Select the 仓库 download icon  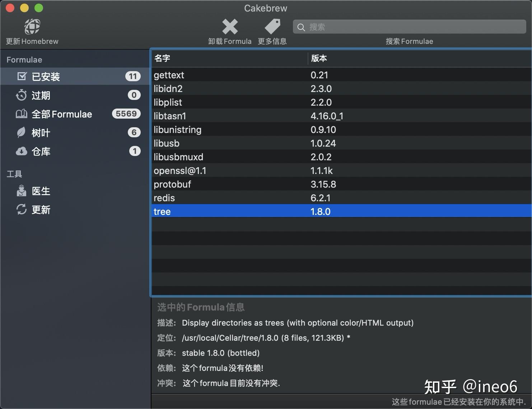click(22, 151)
